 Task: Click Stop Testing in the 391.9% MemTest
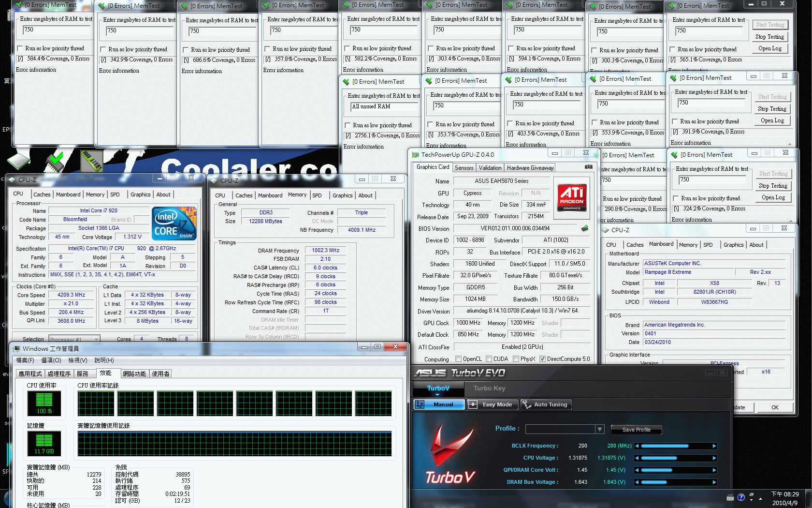pyautogui.click(x=772, y=109)
